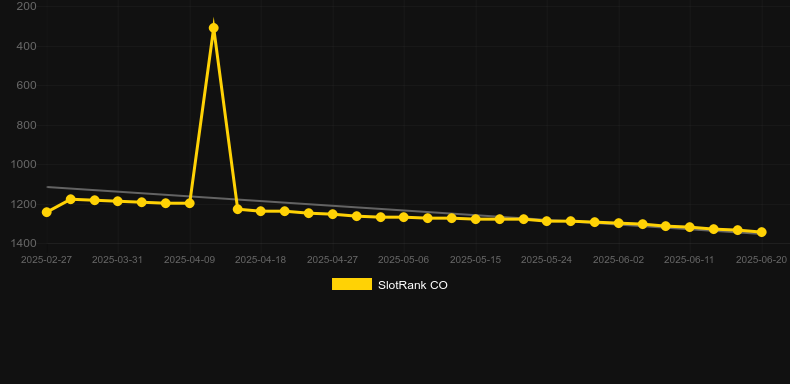Click the 2025-05-06 x-axis date label
The height and width of the screenshot is (384, 790).
point(404,260)
